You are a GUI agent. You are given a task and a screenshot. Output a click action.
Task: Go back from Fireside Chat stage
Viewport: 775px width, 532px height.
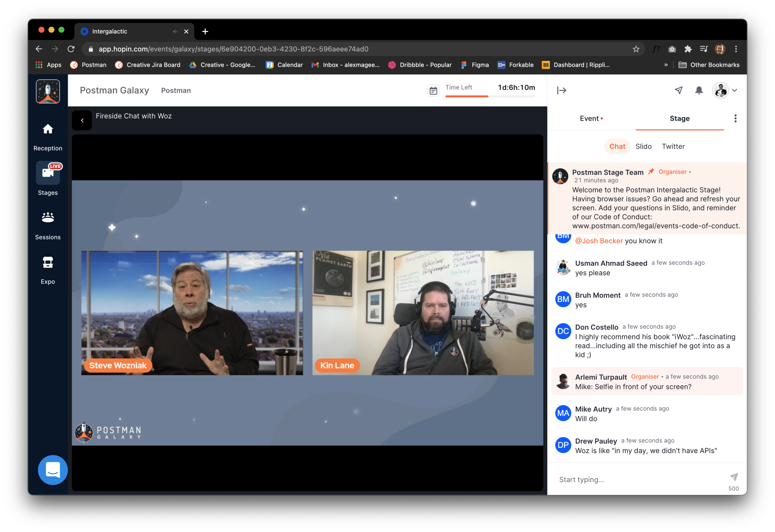[x=82, y=120]
